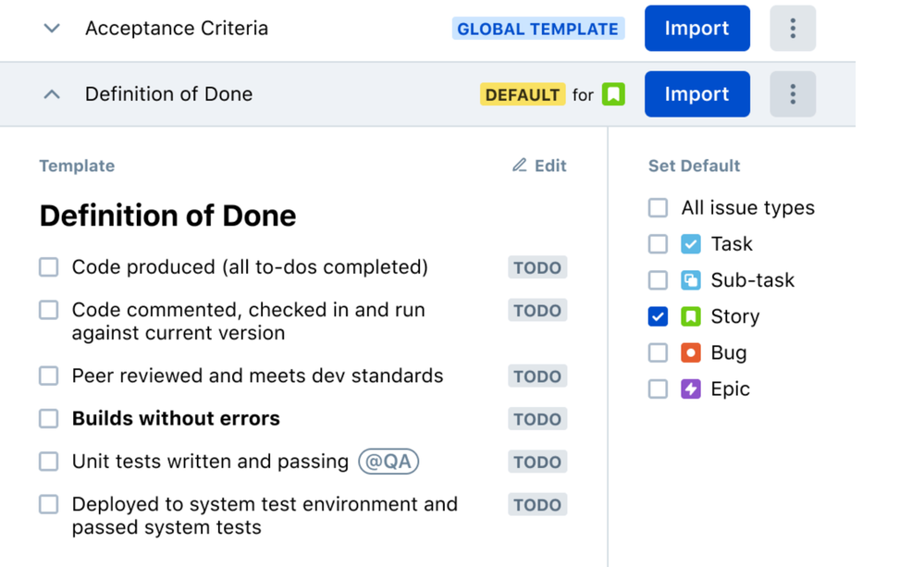Open TODO status for Code produced item
Screen dimensions: 924x567
537,267
